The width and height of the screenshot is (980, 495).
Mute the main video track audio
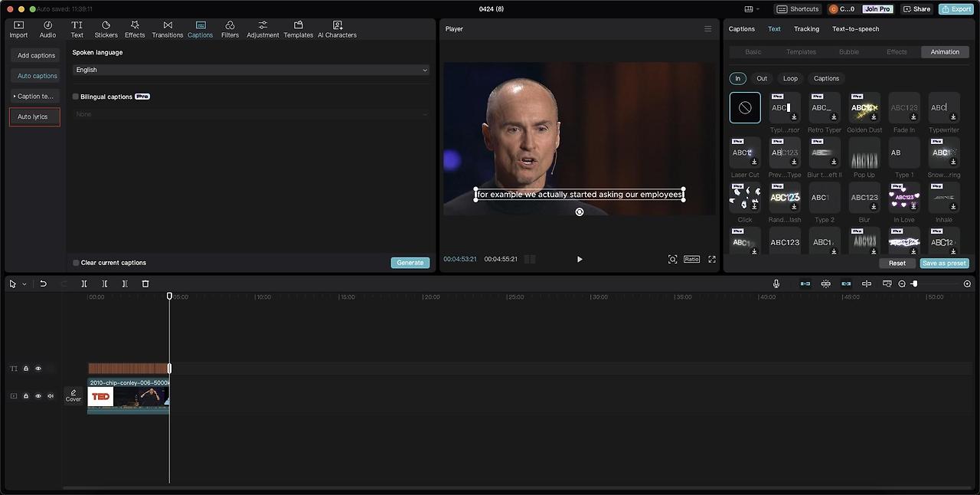[x=51, y=396]
